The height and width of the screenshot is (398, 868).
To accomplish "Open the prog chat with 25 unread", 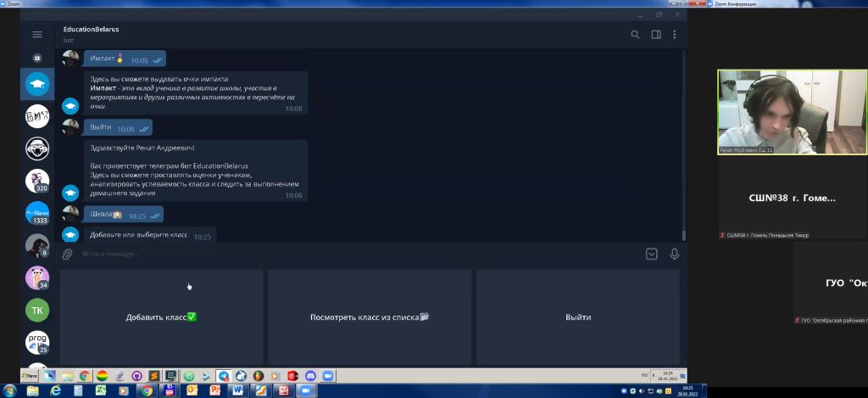I will click(x=37, y=342).
